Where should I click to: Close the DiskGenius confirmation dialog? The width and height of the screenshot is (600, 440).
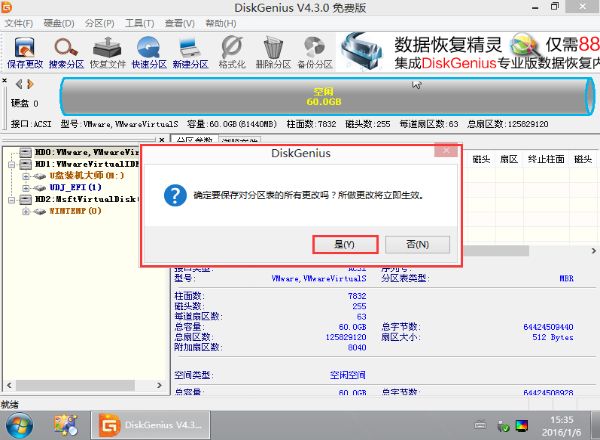[x=446, y=151]
